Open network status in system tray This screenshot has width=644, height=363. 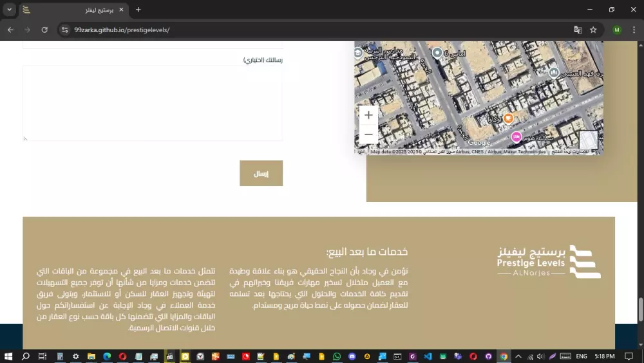pyautogui.click(x=530, y=357)
